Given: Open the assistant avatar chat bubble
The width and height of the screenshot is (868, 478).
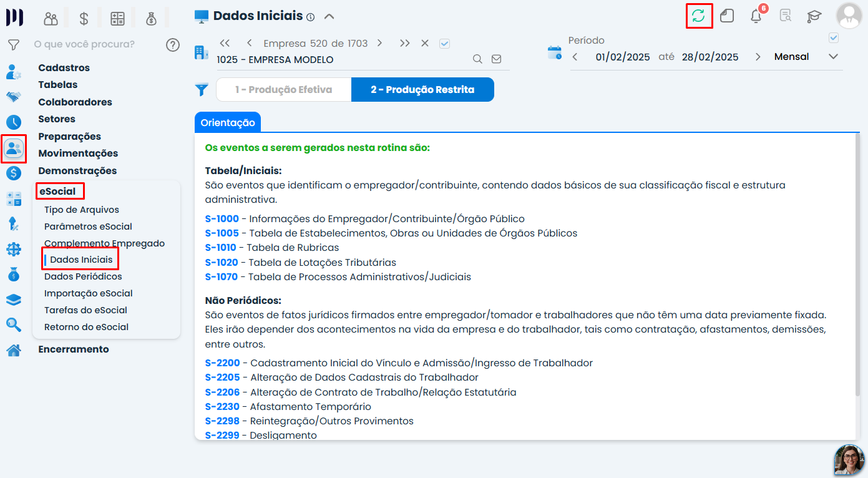Looking at the screenshot, I should pos(849,460).
